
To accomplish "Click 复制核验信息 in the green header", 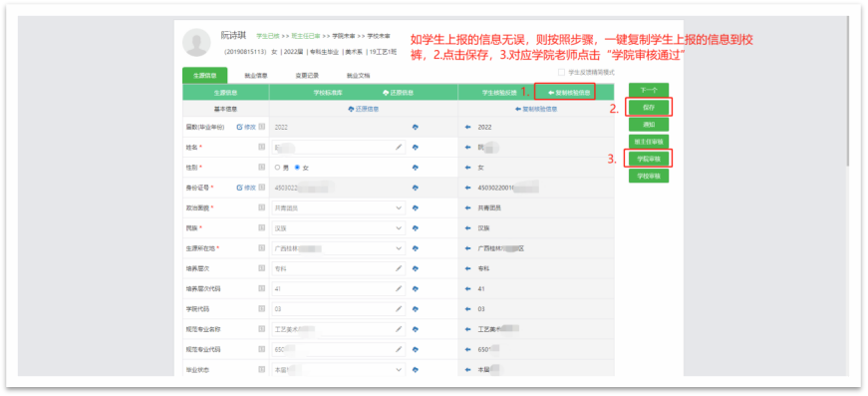I will tap(569, 93).
